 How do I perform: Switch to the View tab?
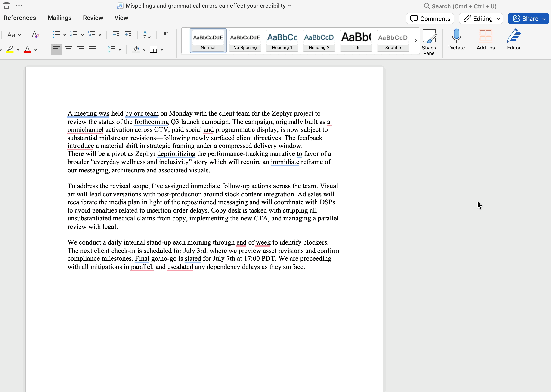(x=121, y=18)
